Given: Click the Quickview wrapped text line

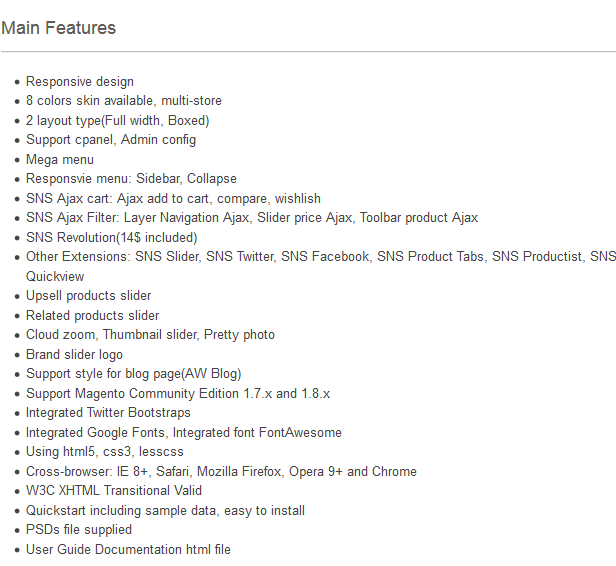Looking at the screenshot, I should click(x=55, y=277).
